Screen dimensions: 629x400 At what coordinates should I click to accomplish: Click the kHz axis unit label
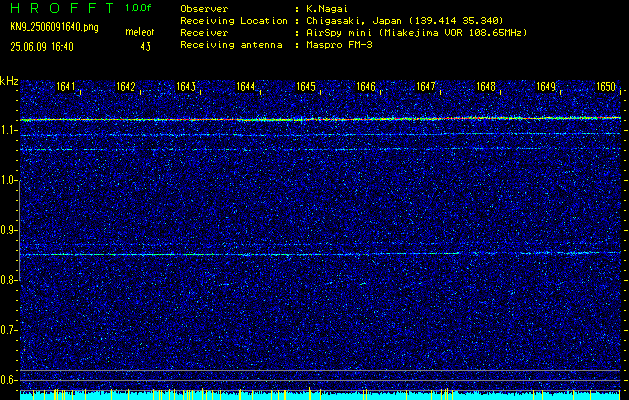[x=9, y=81]
